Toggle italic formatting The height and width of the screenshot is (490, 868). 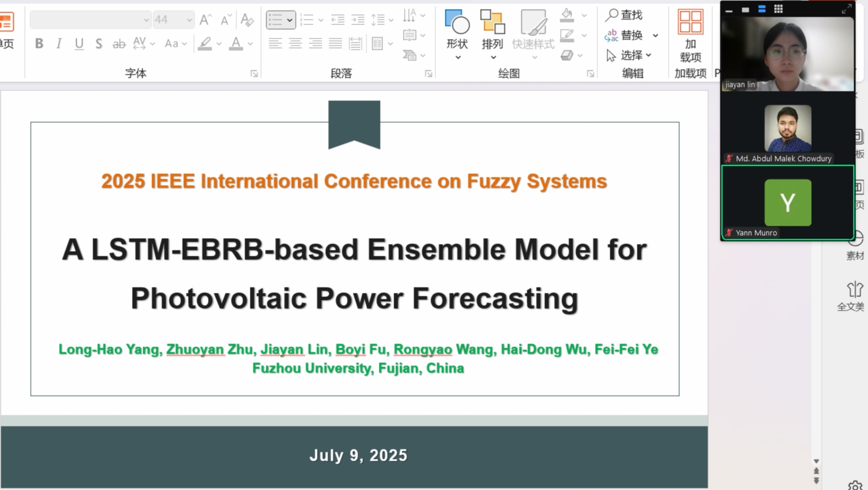point(59,44)
